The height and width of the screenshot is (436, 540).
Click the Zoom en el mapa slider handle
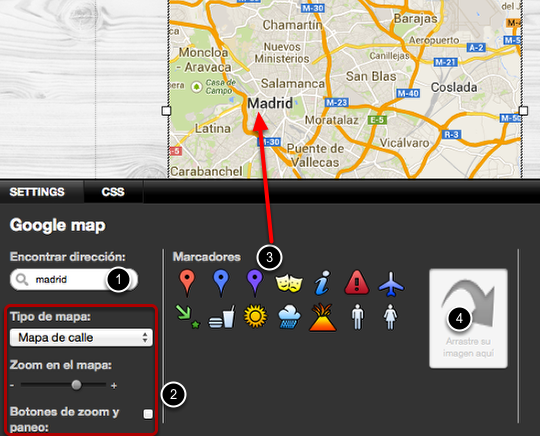76,385
